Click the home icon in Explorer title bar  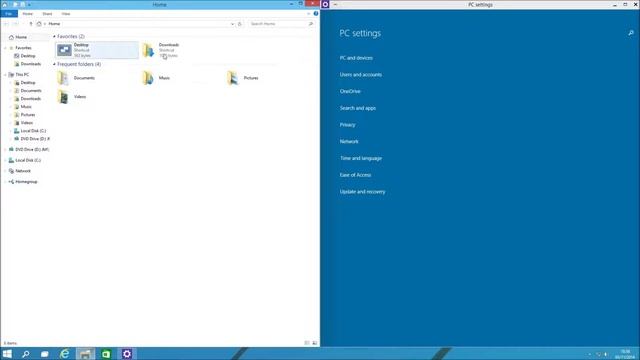pyautogui.click(x=5, y=4)
